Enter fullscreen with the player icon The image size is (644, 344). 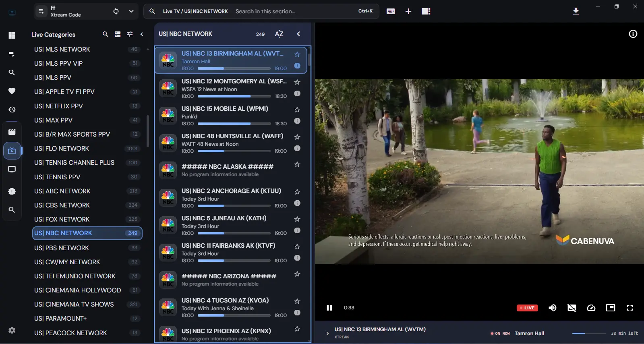pos(630,308)
